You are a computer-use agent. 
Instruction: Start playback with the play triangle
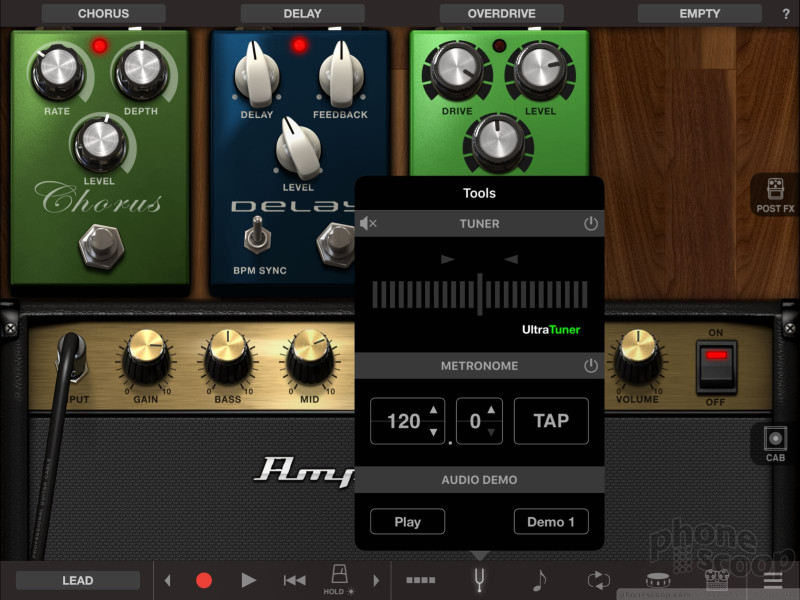click(248, 580)
